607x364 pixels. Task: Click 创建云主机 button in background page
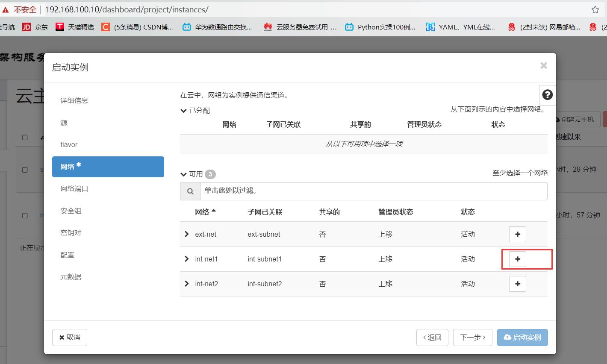coord(578,119)
